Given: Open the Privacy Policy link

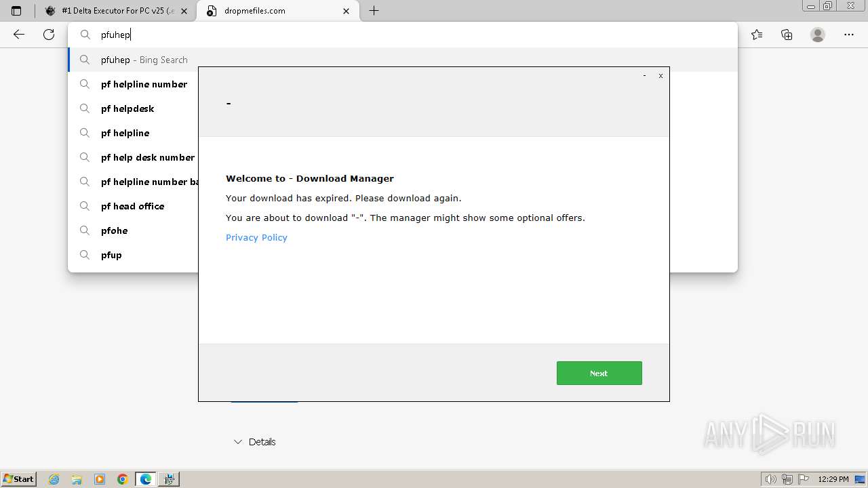Looking at the screenshot, I should point(256,237).
